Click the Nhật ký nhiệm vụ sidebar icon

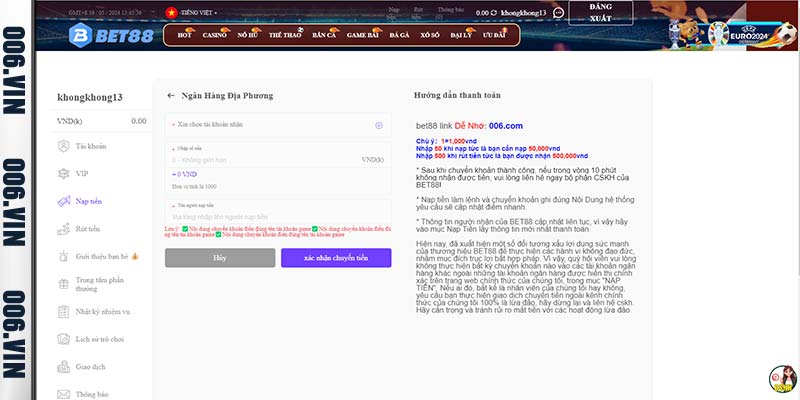63,311
